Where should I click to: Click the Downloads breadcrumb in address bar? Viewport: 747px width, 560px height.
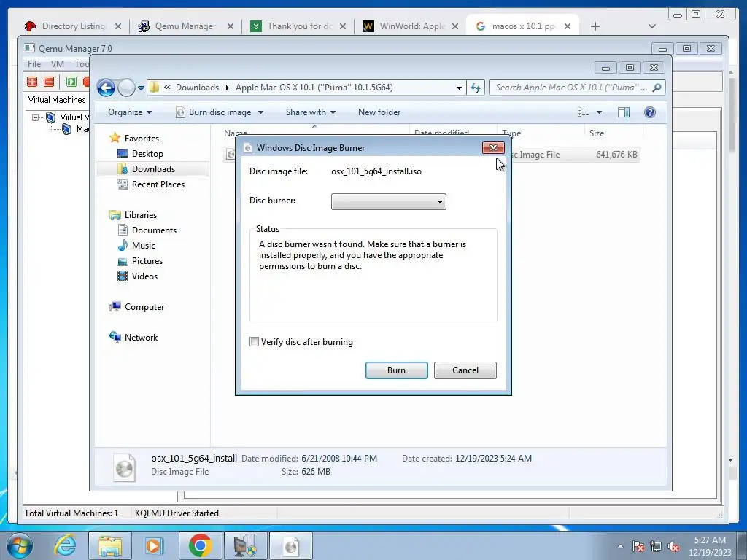pyautogui.click(x=197, y=87)
